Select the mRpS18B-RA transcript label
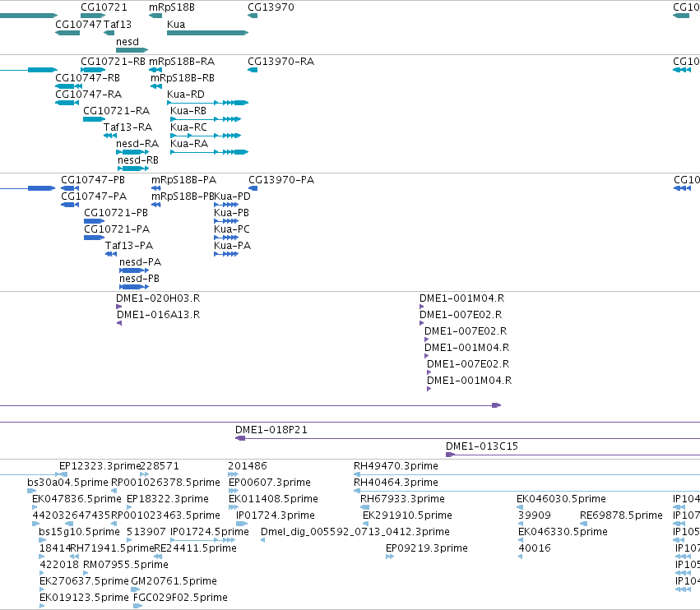Image resolution: width=700 pixels, height=610 pixels. click(182, 61)
